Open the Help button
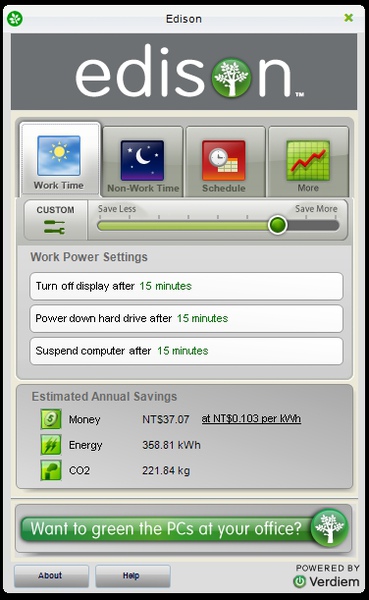The height and width of the screenshot is (600, 369). [132, 576]
